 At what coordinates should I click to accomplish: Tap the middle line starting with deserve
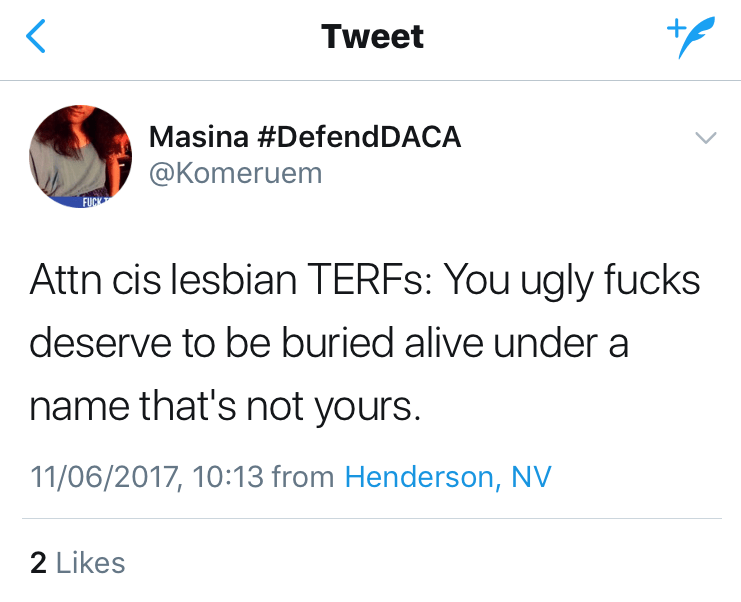[330, 344]
